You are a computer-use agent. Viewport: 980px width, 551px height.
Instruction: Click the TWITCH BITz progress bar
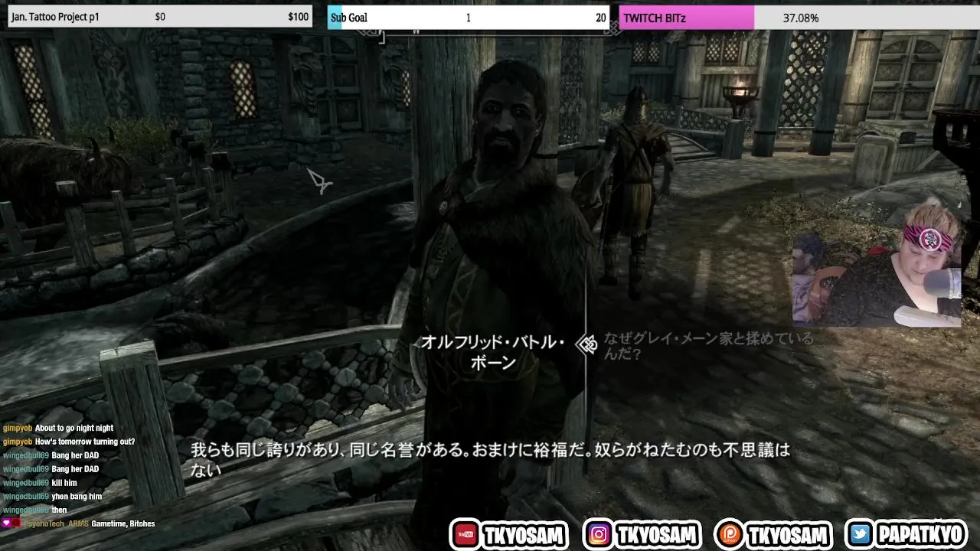coord(799,17)
